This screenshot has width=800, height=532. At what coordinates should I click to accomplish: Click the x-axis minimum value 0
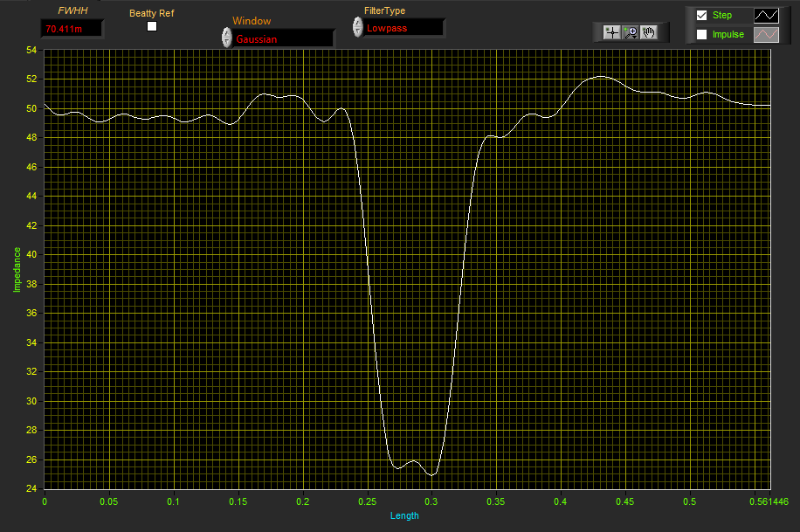[x=45, y=502]
